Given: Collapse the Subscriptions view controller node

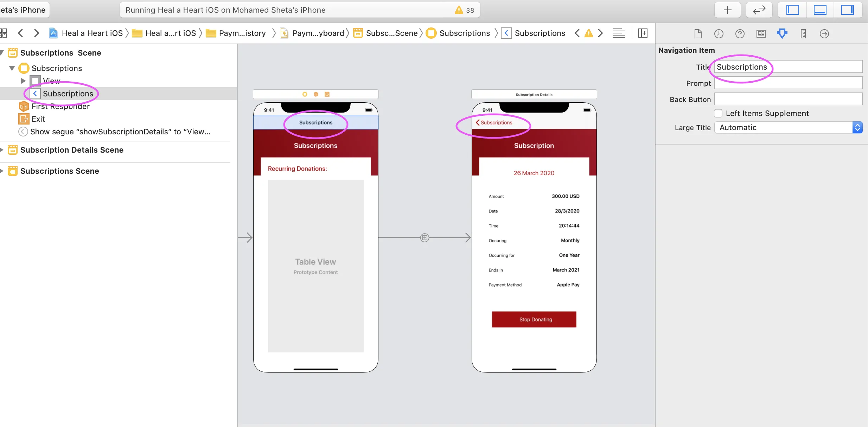Looking at the screenshot, I should tap(12, 68).
